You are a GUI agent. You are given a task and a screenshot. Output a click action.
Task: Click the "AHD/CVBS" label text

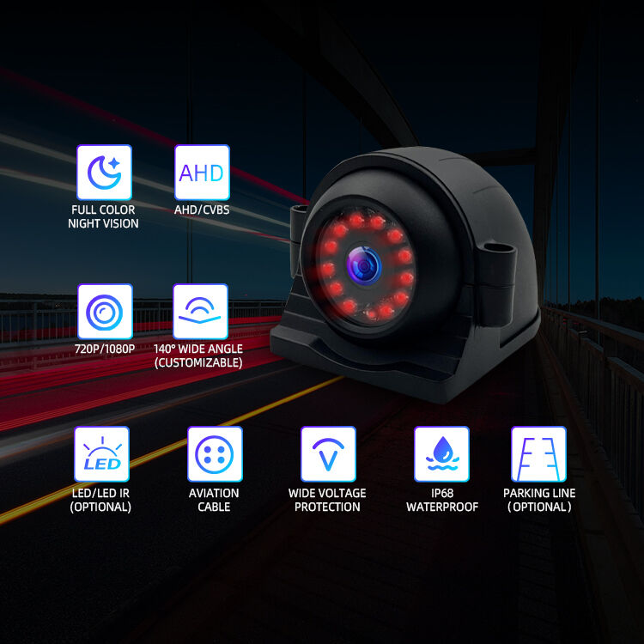click(202, 210)
